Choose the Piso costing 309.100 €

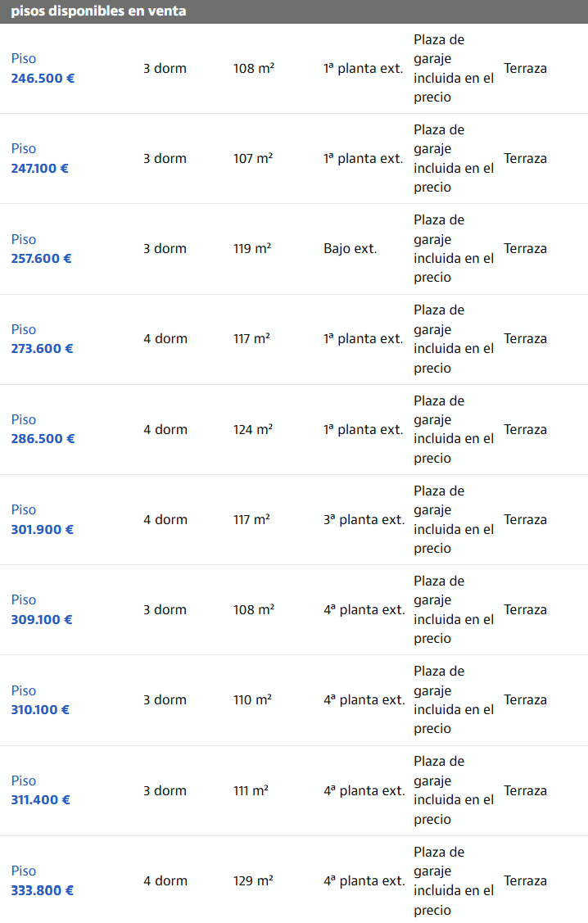pos(41,610)
